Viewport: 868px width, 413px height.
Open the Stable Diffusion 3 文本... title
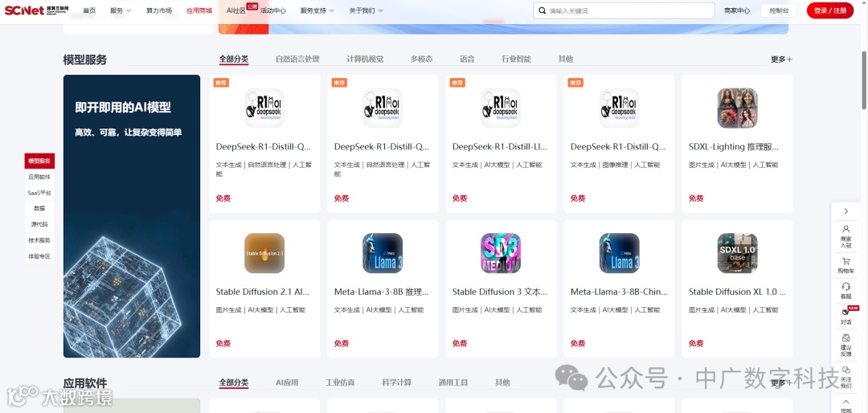500,292
